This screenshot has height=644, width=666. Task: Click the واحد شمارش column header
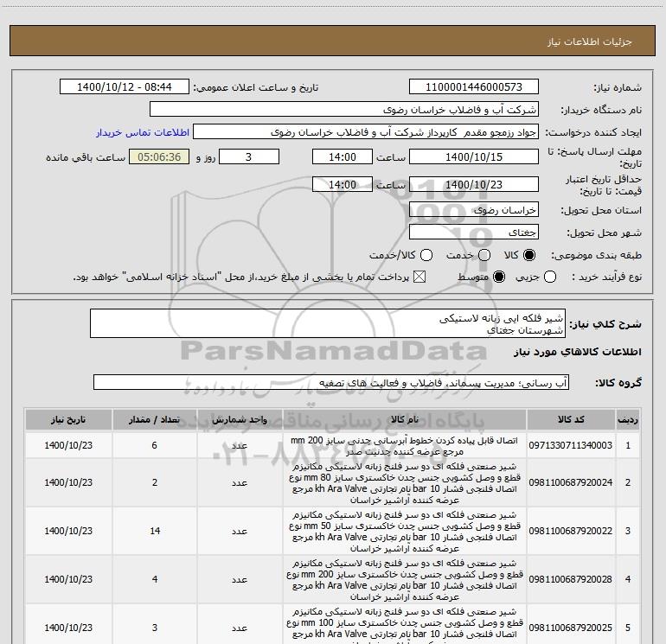coord(240,420)
